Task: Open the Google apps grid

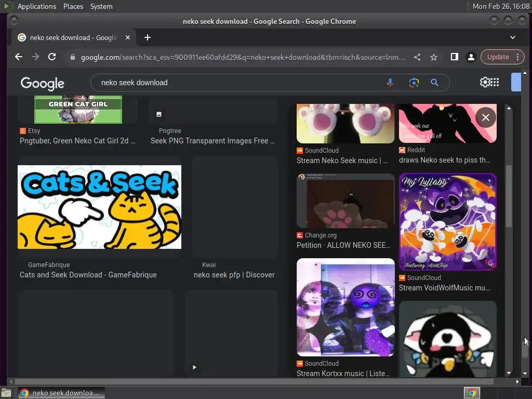Action: pos(495,82)
